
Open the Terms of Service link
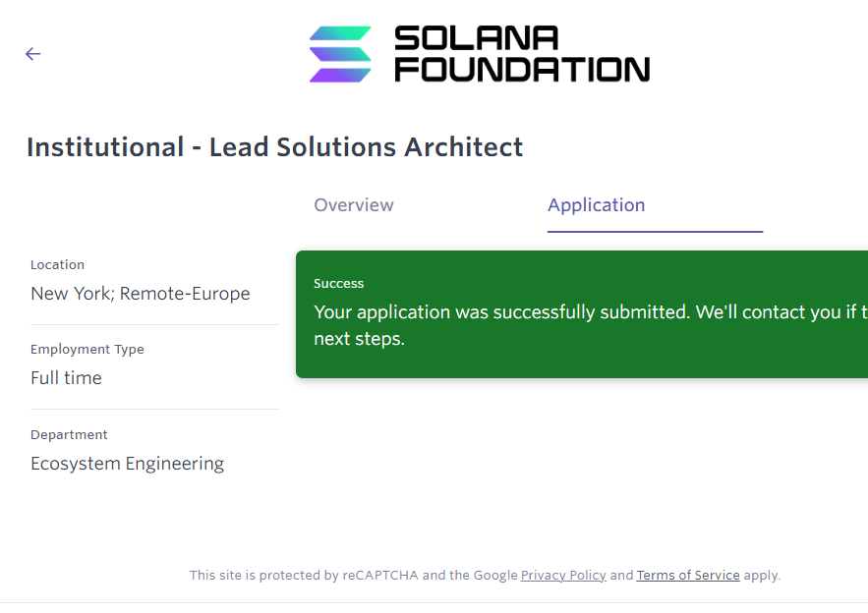688,576
